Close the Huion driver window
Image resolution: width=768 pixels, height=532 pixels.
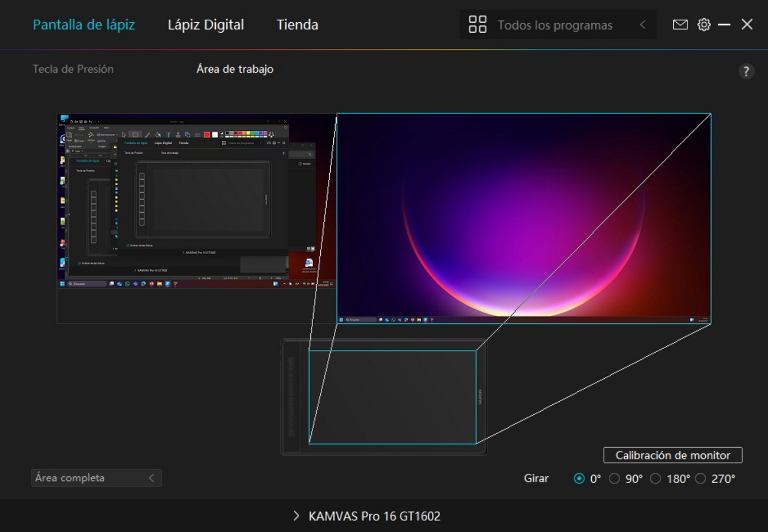pyautogui.click(x=747, y=25)
